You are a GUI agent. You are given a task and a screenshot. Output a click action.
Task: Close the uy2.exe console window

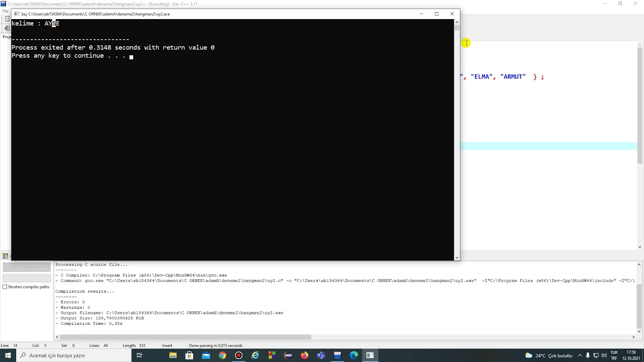(452, 14)
